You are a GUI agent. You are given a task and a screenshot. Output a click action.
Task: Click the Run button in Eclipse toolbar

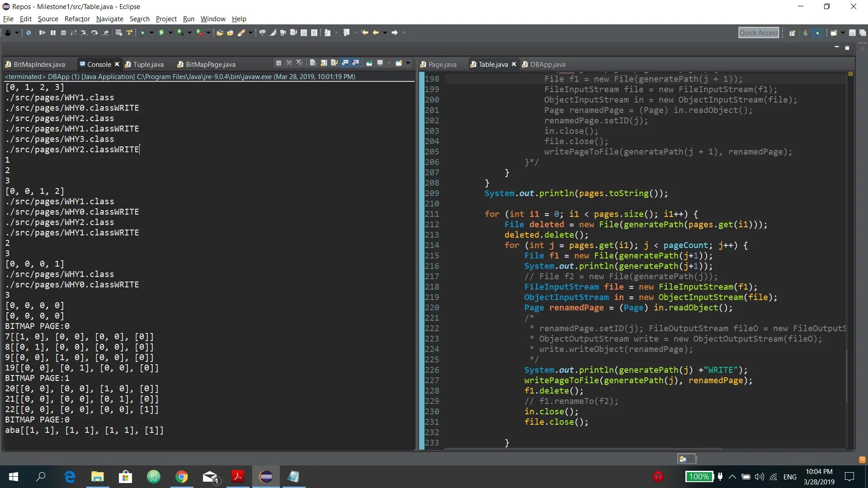click(161, 32)
